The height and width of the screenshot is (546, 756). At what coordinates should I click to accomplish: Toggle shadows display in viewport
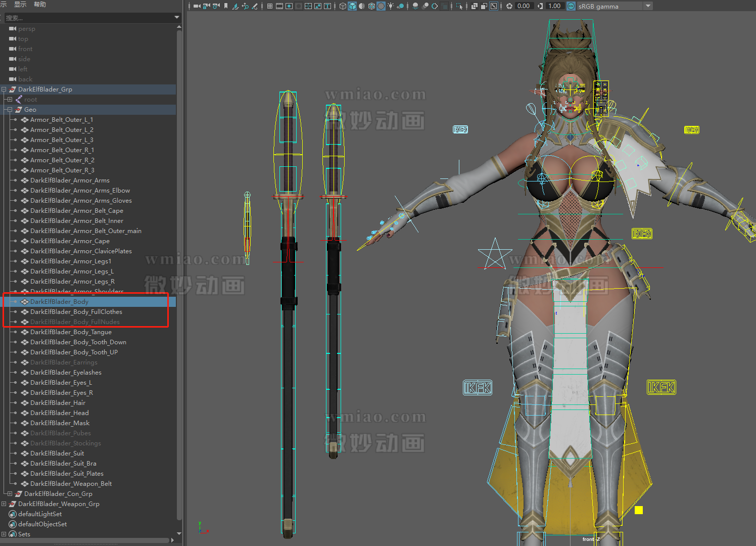[x=400, y=6]
